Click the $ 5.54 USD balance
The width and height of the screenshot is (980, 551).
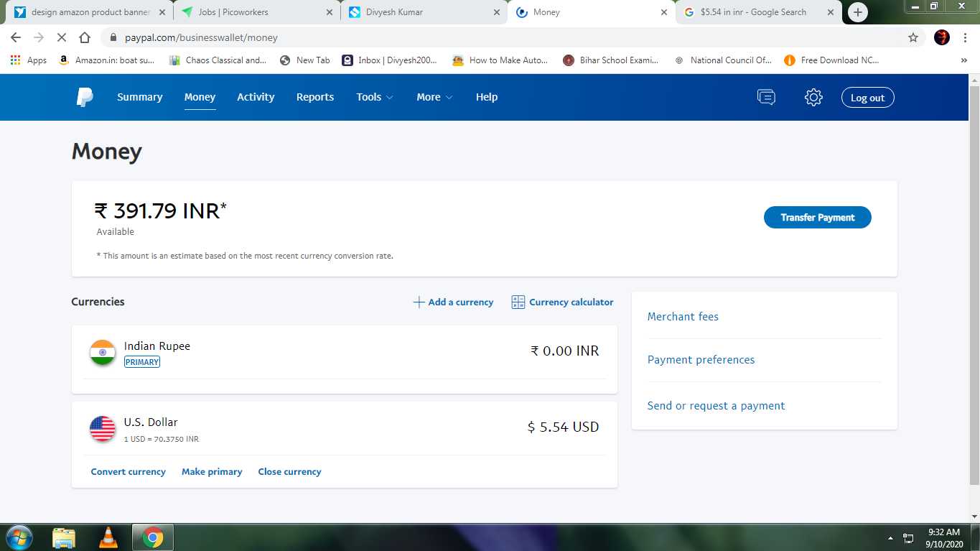point(563,427)
